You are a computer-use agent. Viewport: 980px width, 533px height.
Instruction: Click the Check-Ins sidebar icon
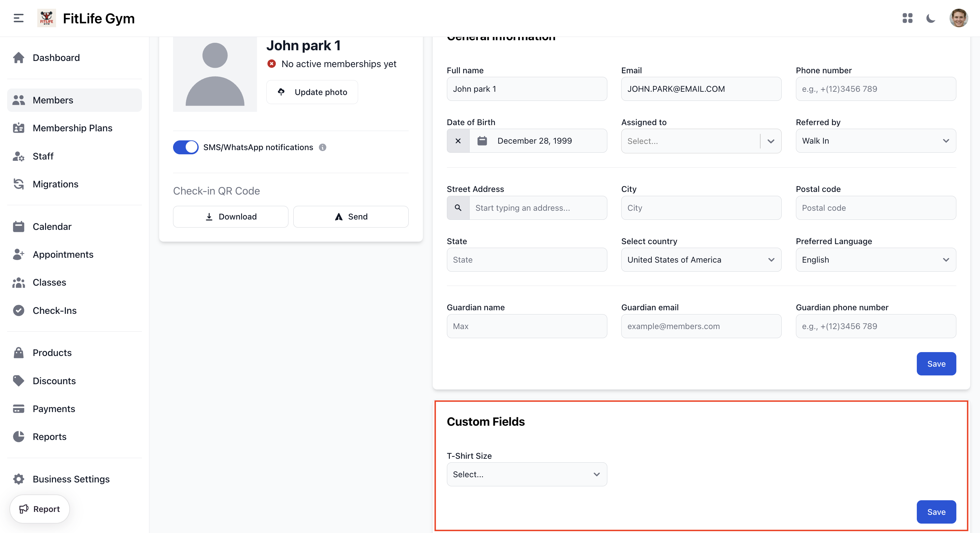click(x=19, y=310)
